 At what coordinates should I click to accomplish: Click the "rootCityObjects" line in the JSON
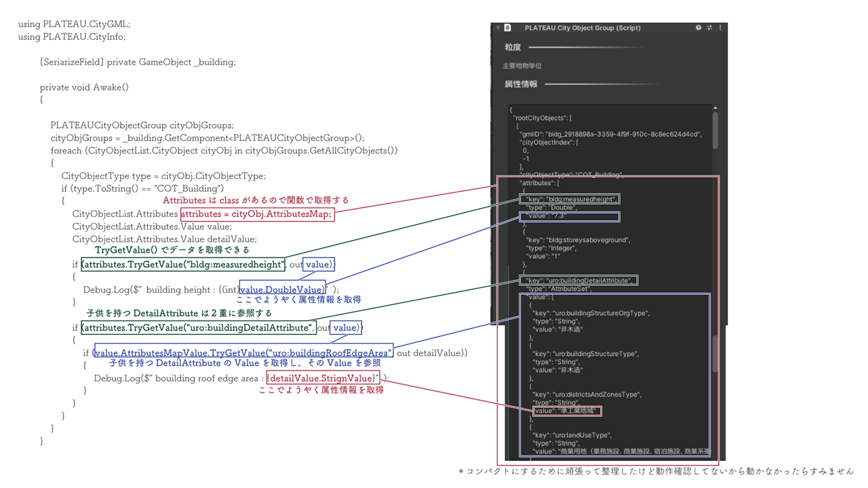[542, 118]
